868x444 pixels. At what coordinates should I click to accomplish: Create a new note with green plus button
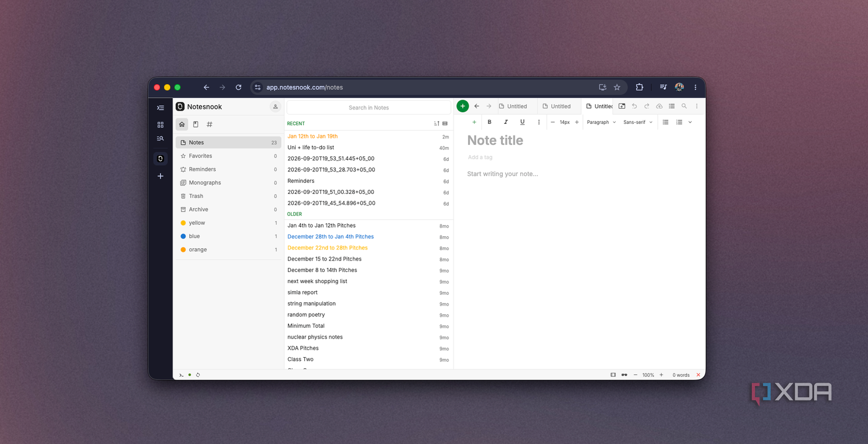coord(462,106)
